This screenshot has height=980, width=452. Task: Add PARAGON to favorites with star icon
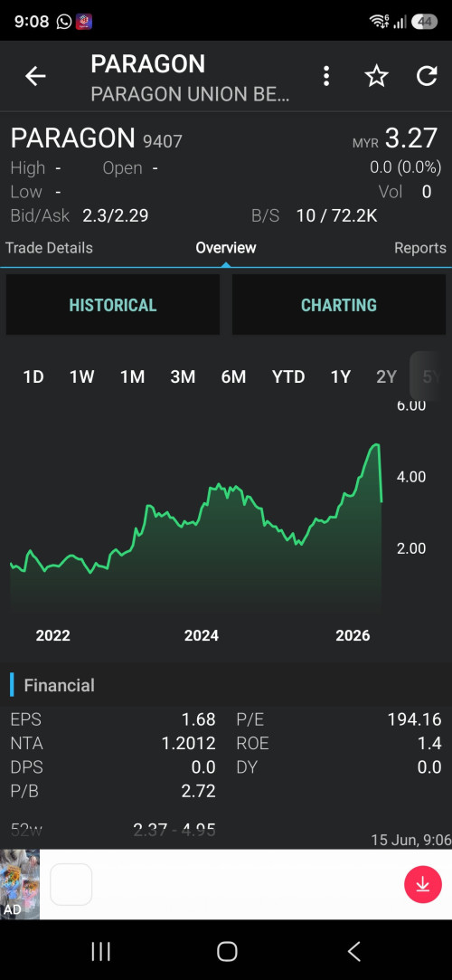click(x=376, y=76)
